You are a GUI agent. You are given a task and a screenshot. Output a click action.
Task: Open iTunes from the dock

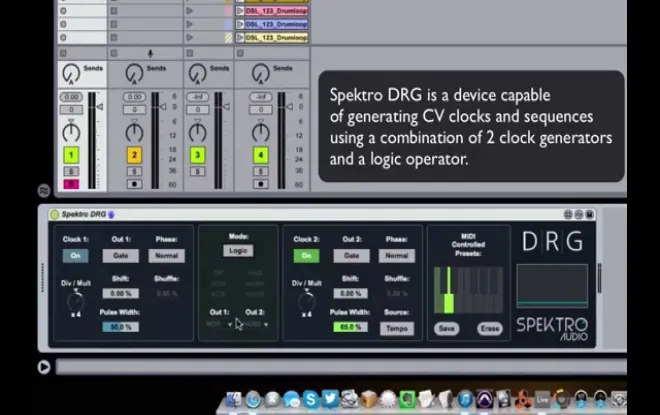pyautogui.click(x=465, y=399)
